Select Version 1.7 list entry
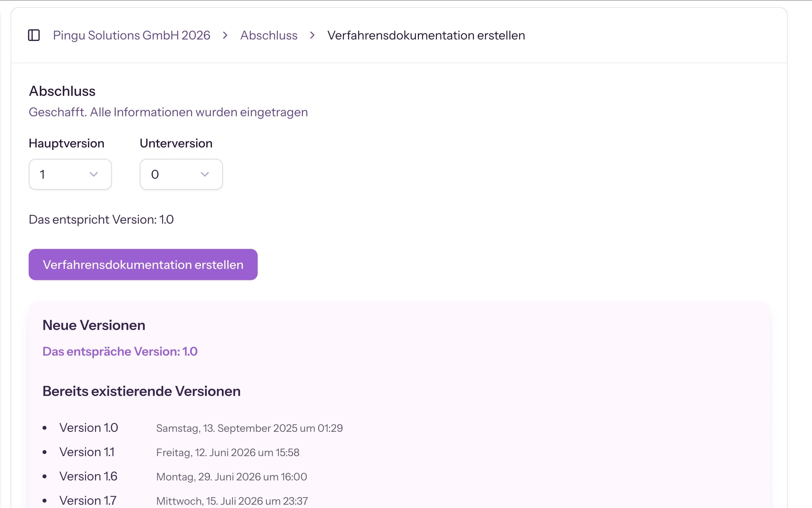Image resolution: width=812 pixels, height=508 pixels. point(88,500)
